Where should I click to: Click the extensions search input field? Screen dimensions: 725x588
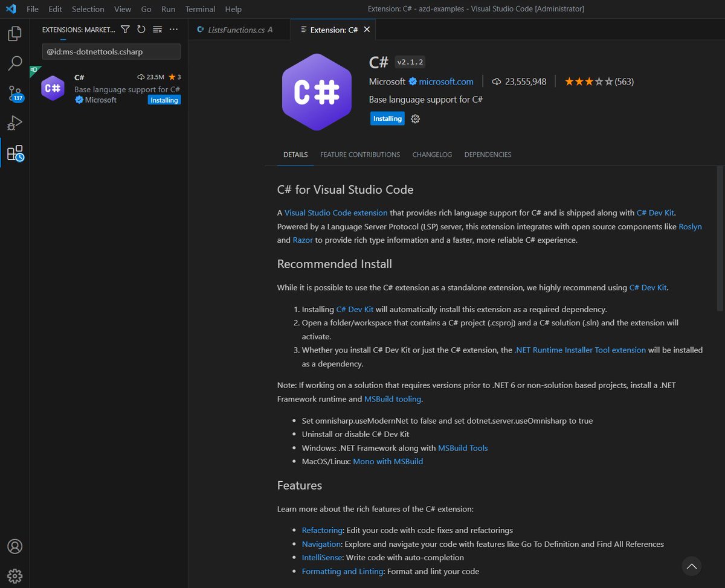pyautogui.click(x=111, y=51)
